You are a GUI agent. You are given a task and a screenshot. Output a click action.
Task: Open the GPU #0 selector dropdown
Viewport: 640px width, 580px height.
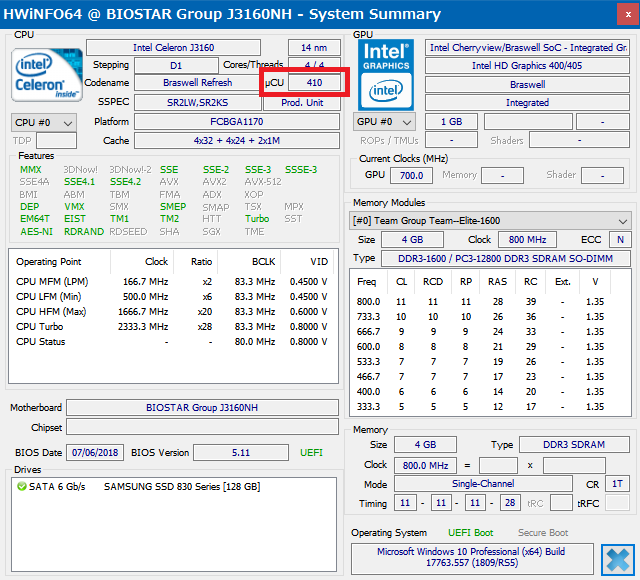(385, 122)
